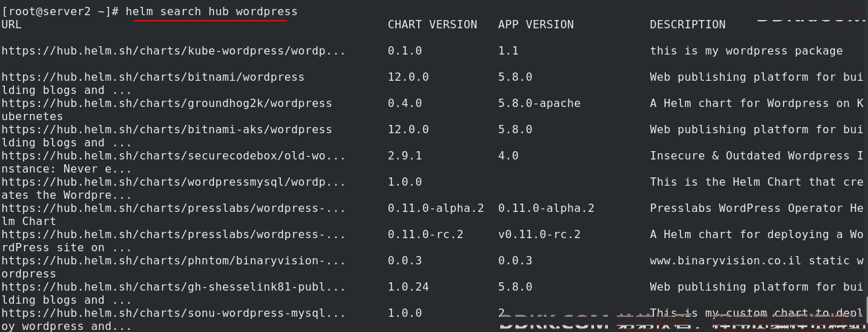Click the presslabs URL with version 0.11.0-alpha.2
868x332 pixels.
174,208
